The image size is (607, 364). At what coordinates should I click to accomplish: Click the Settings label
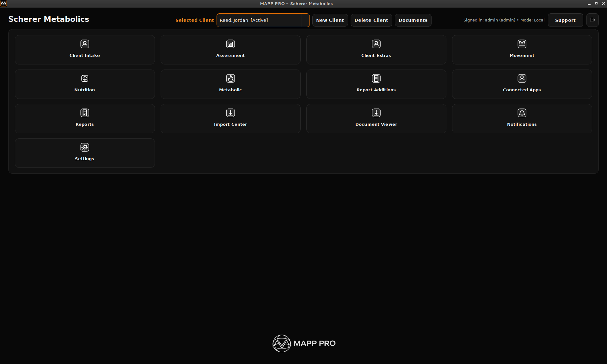tap(85, 159)
